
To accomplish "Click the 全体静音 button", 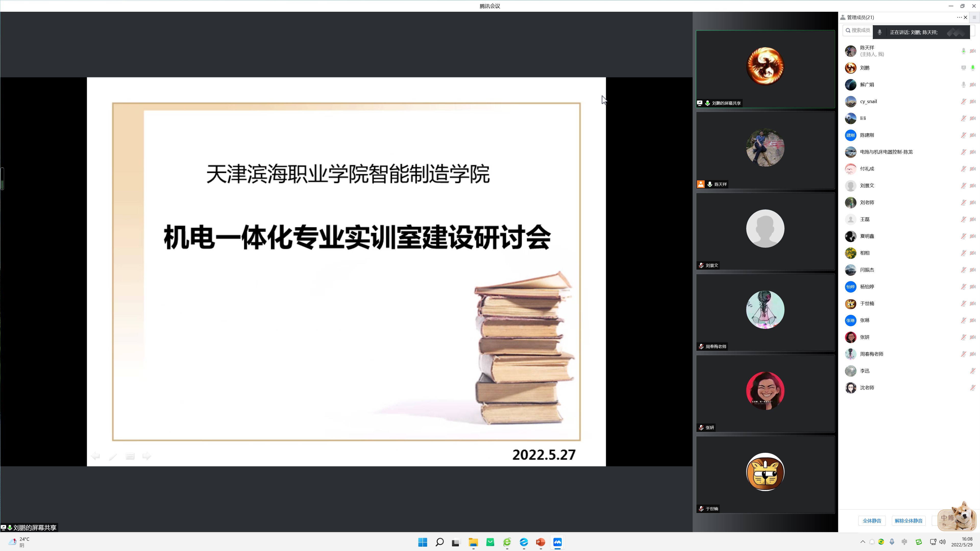I will (x=872, y=521).
